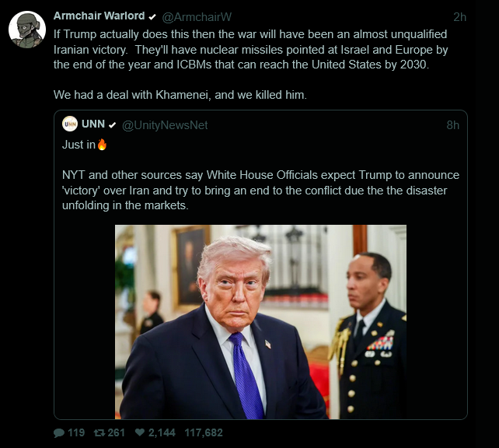Click the retweet arrows icon
Viewport: 499px width, 448px height.
click(98, 432)
